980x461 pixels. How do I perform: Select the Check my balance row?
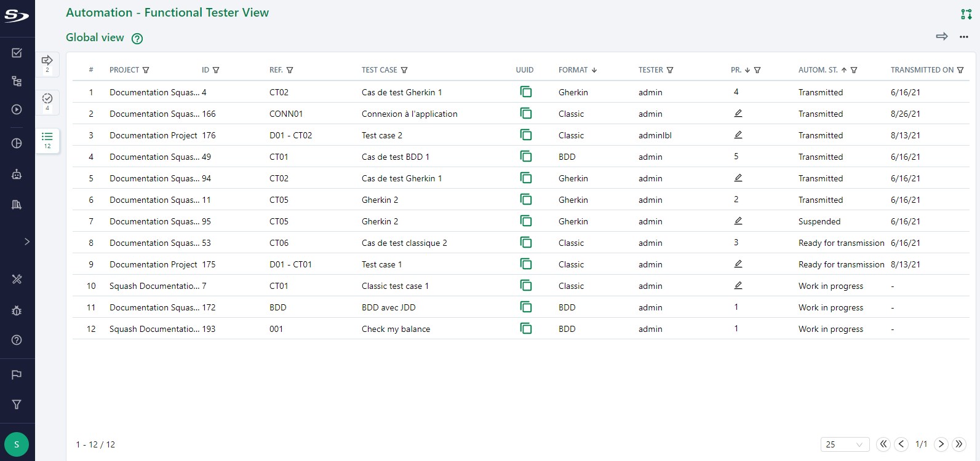(396, 329)
